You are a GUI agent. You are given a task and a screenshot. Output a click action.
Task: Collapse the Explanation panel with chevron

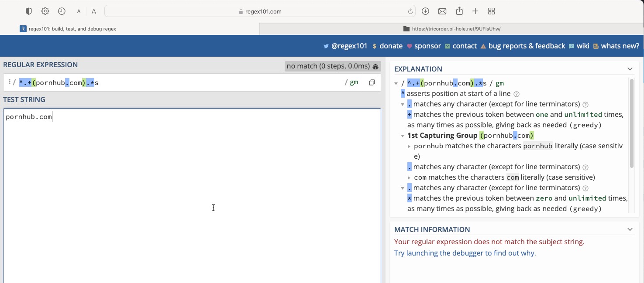coord(630,69)
